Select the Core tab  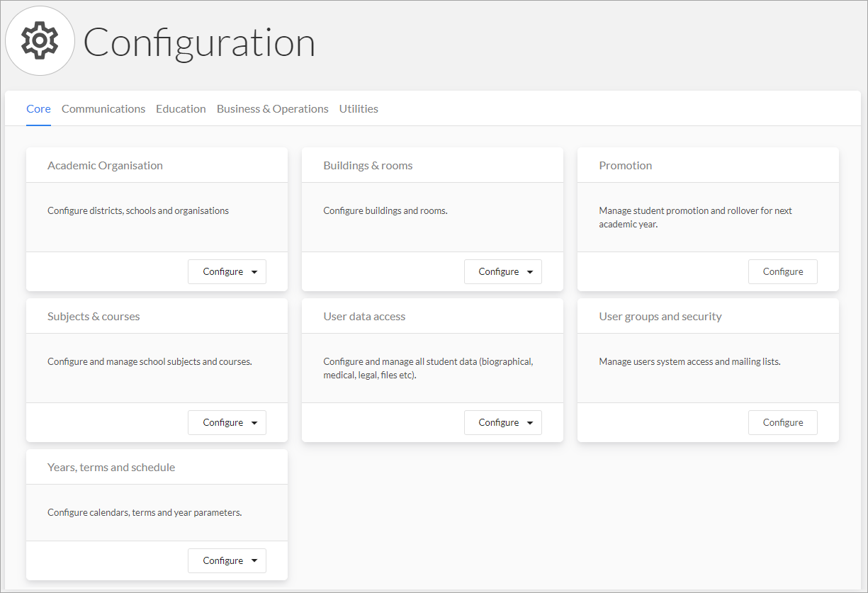38,108
